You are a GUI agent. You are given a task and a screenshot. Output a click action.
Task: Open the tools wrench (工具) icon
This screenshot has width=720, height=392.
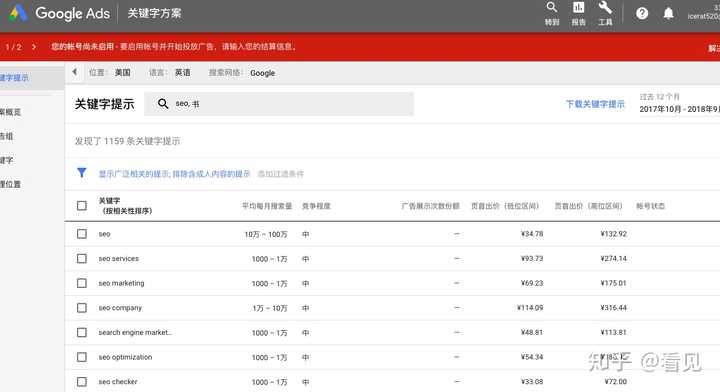(605, 7)
